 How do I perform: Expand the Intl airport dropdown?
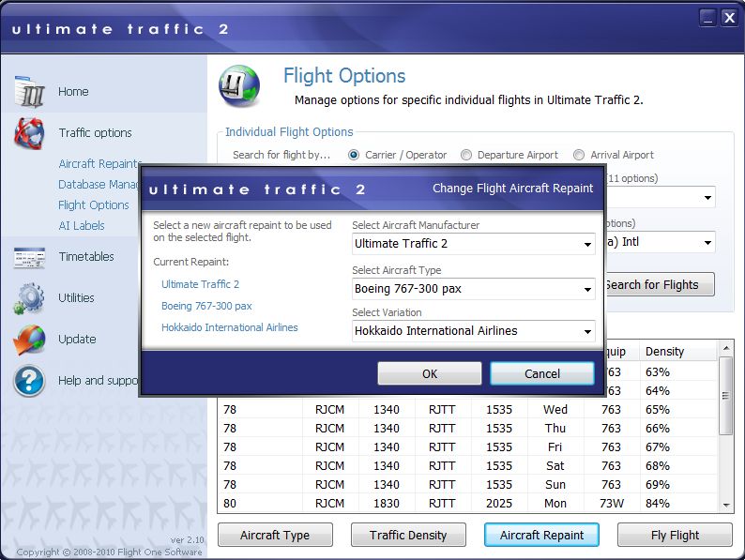click(x=707, y=242)
